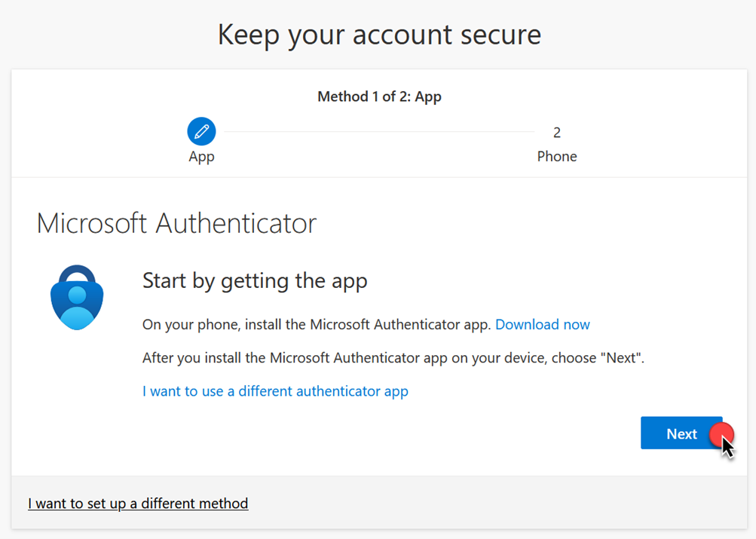Click the App label under step one
Screen dimensions: 756x539
pos(200,156)
